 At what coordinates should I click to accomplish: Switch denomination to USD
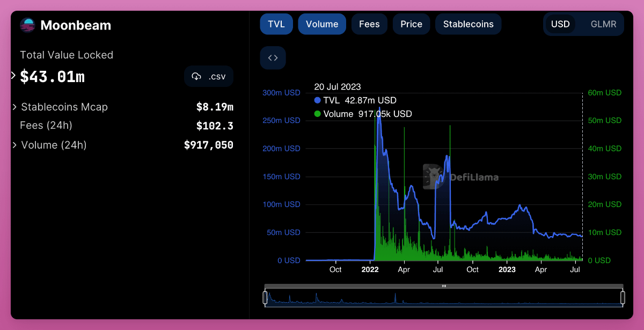(x=560, y=24)
